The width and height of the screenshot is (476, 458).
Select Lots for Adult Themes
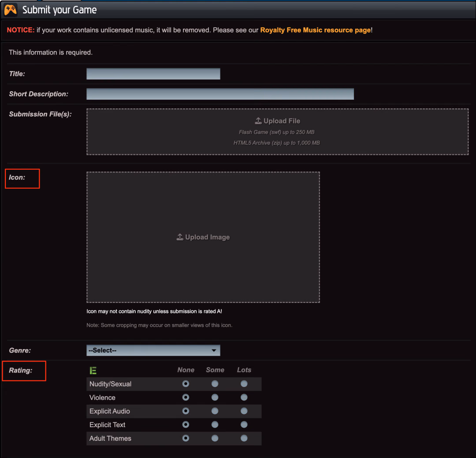coord(244,438)
